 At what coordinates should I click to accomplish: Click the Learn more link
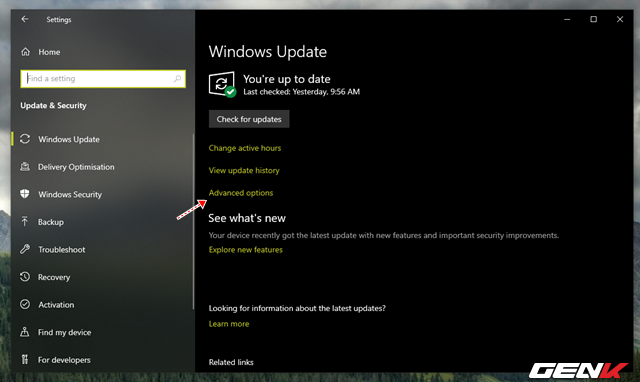(x=229, y=324)
